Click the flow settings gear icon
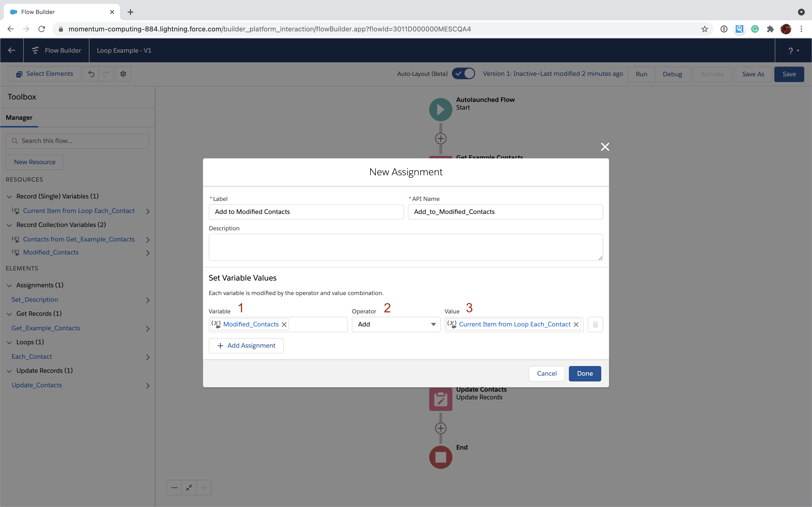 (x=123, y=74)
